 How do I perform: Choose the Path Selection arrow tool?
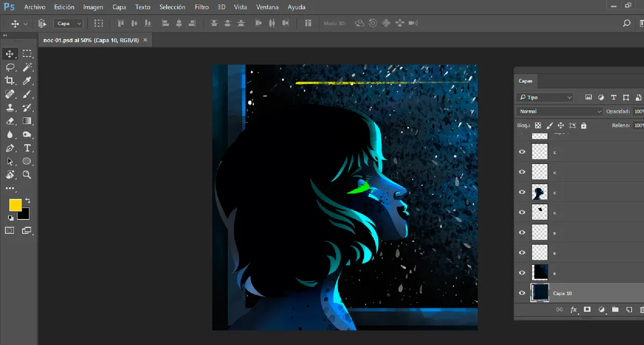pyautogui.click(x=10, y=161)
